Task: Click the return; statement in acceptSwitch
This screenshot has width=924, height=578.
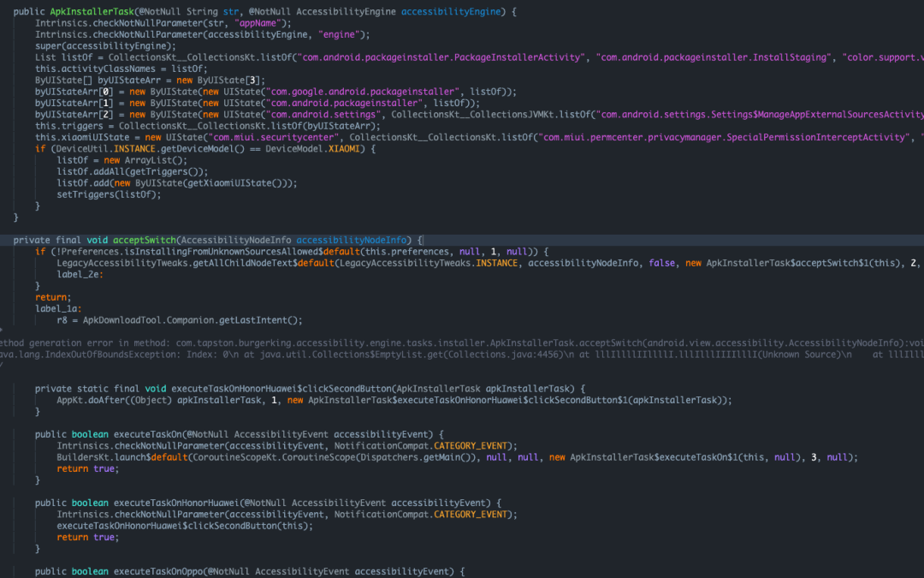Action: [52, 297]
